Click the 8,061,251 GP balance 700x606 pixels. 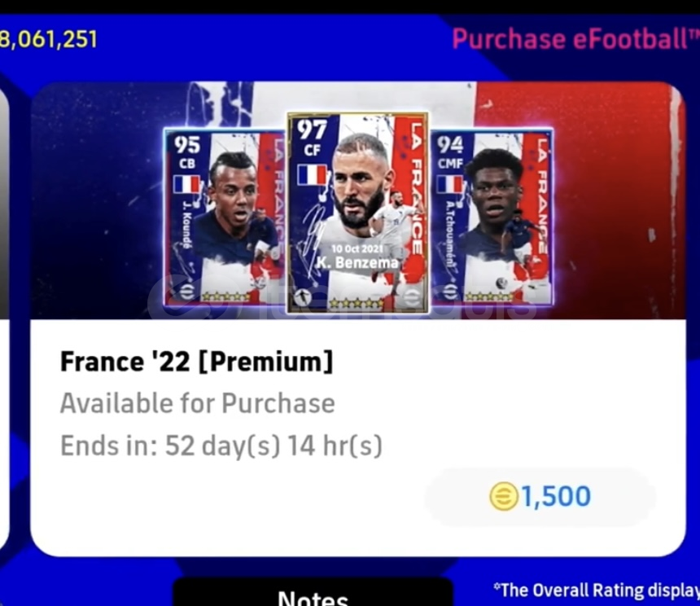tap(48, 39)
